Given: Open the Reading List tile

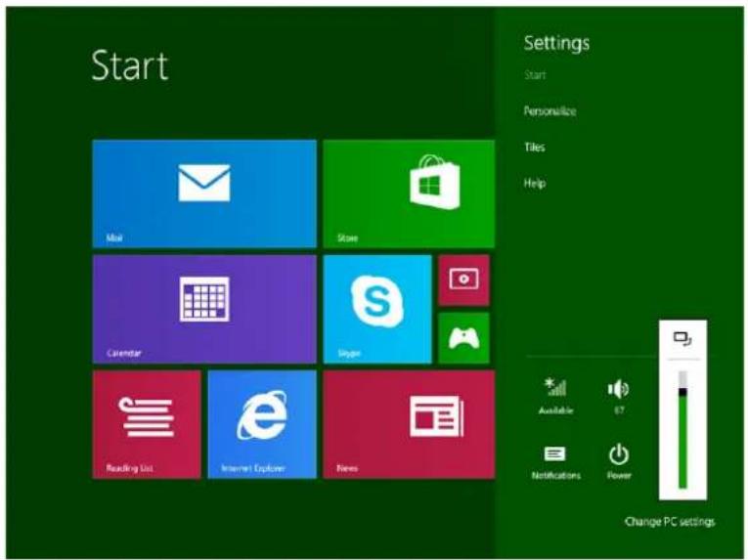Looking at the screenshot, I should (147, 424).
